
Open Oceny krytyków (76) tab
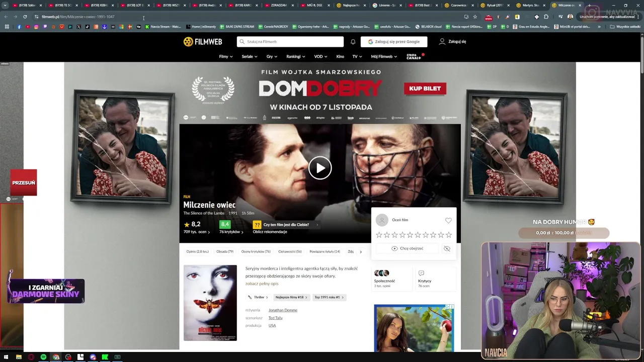point(256,251)
